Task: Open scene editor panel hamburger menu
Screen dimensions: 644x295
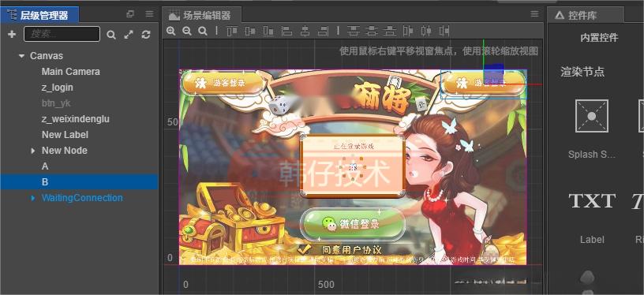Action: (x=534, y=14)
